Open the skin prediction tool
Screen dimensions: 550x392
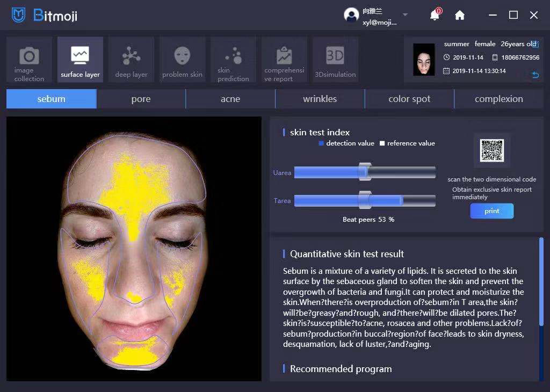tap(233, 59)
